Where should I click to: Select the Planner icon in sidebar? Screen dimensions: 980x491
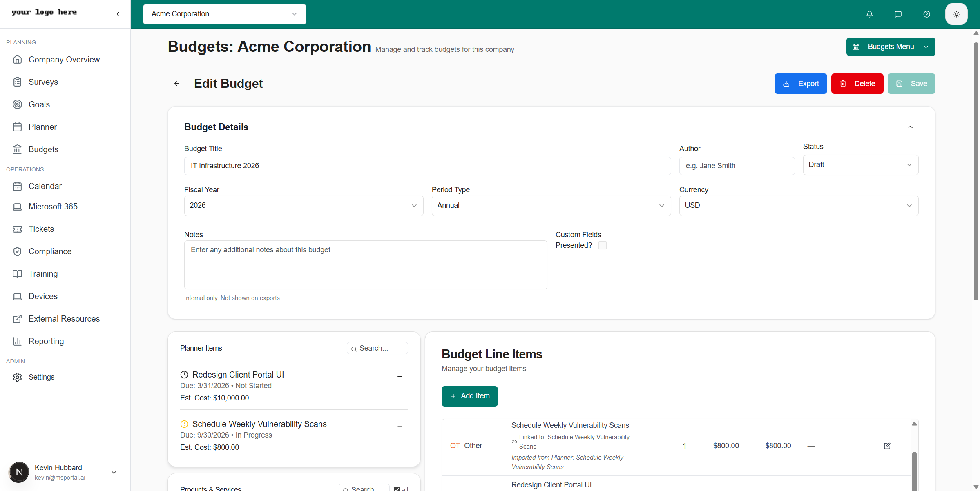[18, 127]
